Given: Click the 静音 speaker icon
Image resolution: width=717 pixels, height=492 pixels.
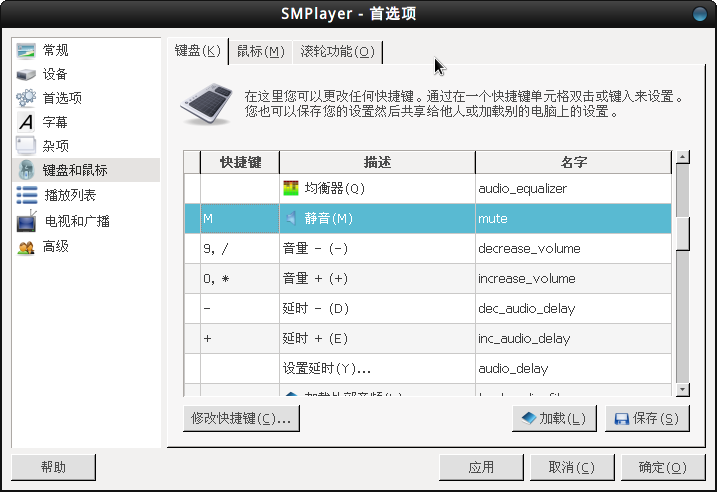Looking at the screenshot, I should pos(291,219).
